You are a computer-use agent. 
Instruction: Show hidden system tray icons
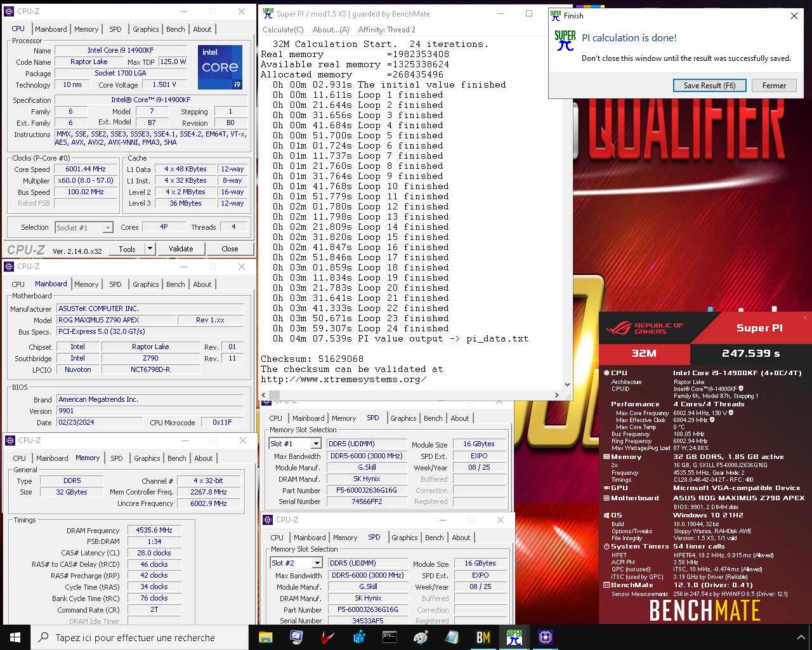[x=801, y=637]
